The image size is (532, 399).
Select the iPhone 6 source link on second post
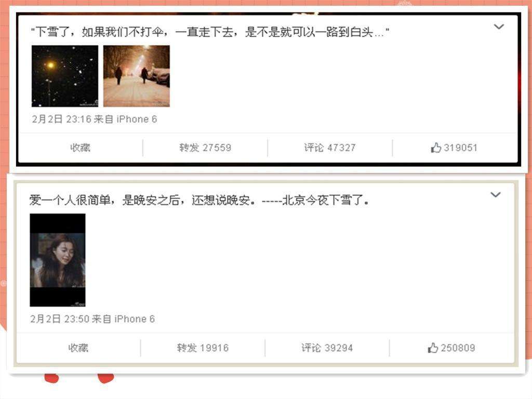(135, 319)
